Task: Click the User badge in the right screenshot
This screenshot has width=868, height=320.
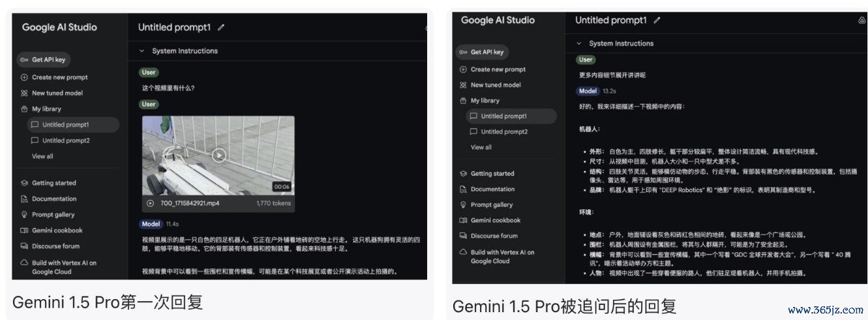Action: tap(586, 59)
